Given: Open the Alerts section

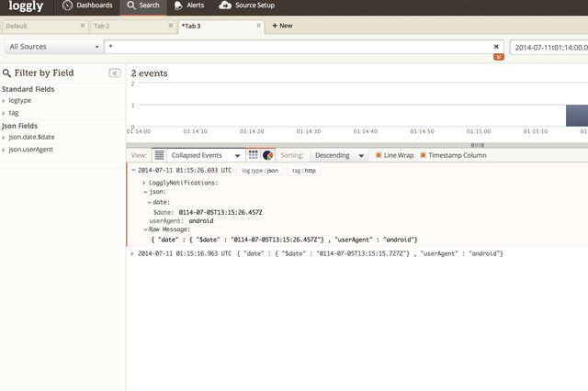Looking at the screenshot, I should tap(189, 6).
